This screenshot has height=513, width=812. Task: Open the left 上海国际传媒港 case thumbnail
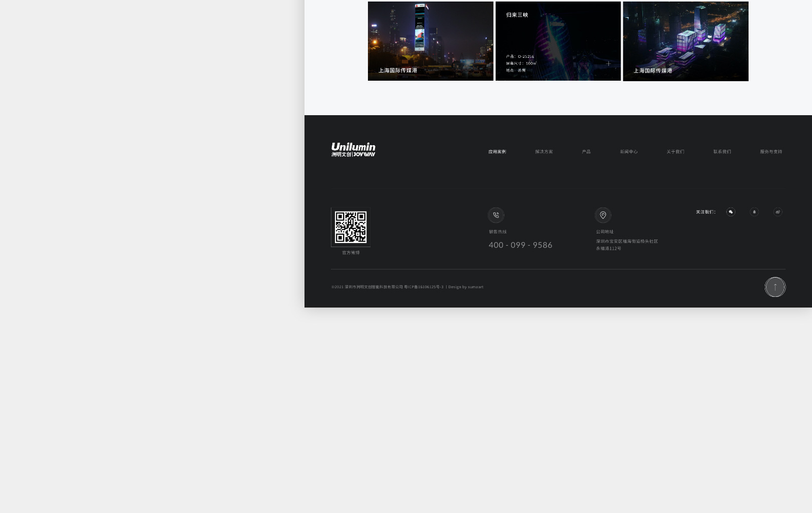(430, 41)
